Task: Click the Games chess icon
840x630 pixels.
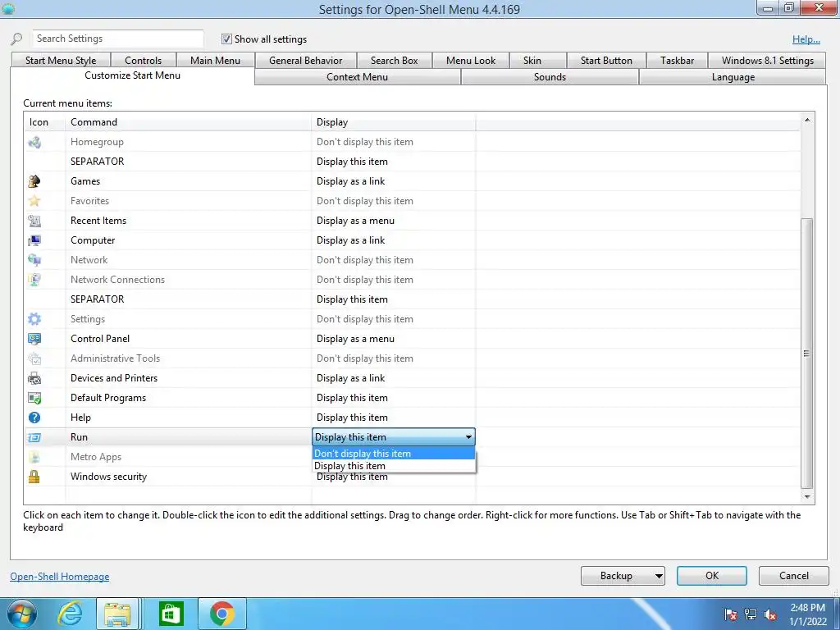Action: [x=34, y=181]
